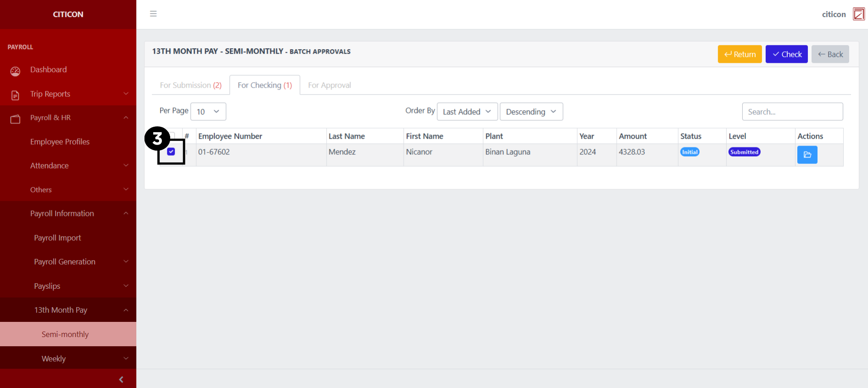868x388 pixels.
Task: Open record using blue folder action icon
Action: tap(807, 155)
